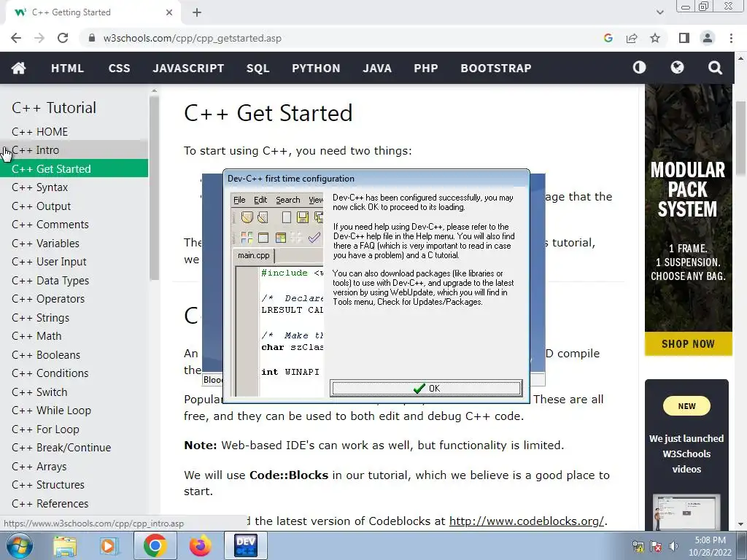This screenshot has height=560, width=747.
Task: Open HTML in top navigation
Action: [67, 68]
